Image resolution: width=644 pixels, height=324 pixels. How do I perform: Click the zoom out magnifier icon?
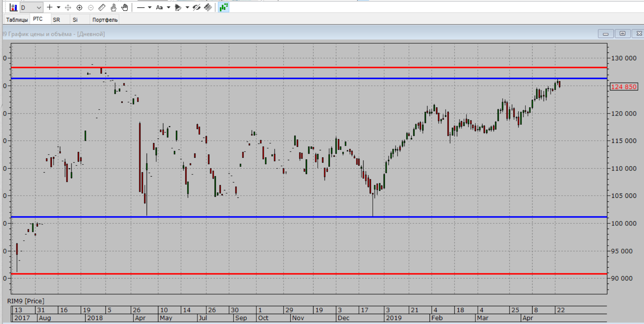point(91,7)
